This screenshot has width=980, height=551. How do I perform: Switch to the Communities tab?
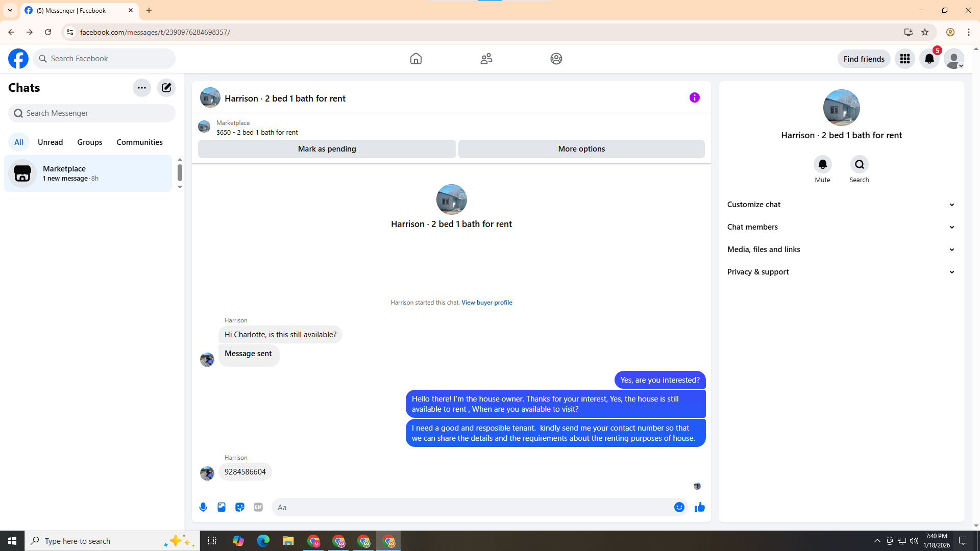[139, 142]
